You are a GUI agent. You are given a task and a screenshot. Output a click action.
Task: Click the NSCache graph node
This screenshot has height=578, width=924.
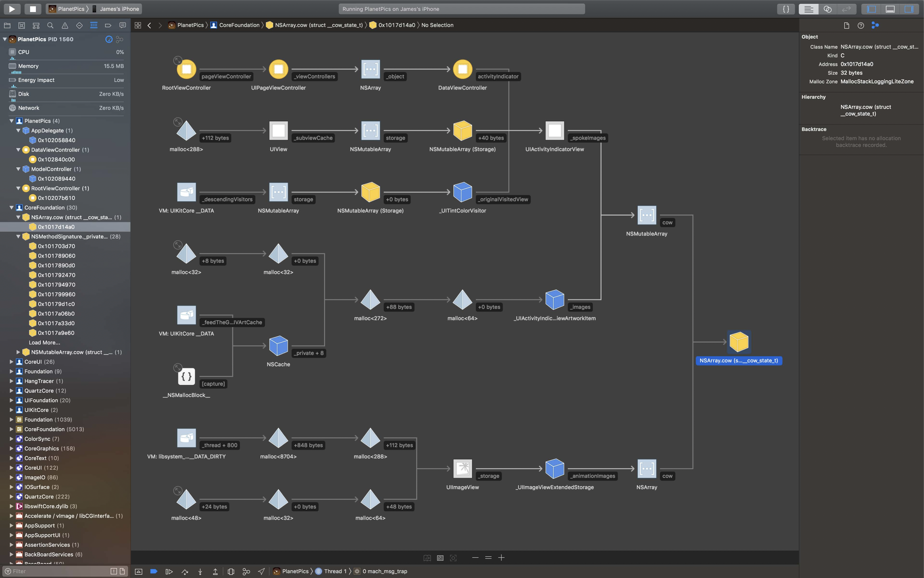[x=278, y=346]
